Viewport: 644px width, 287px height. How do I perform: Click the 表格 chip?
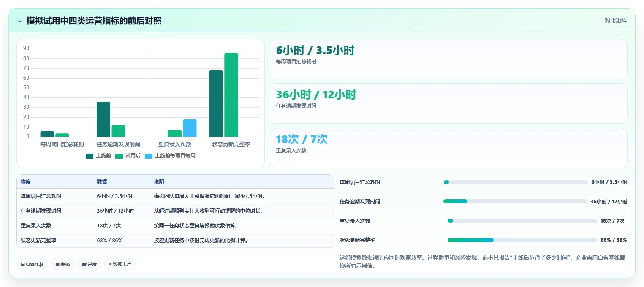coord(62,264)
